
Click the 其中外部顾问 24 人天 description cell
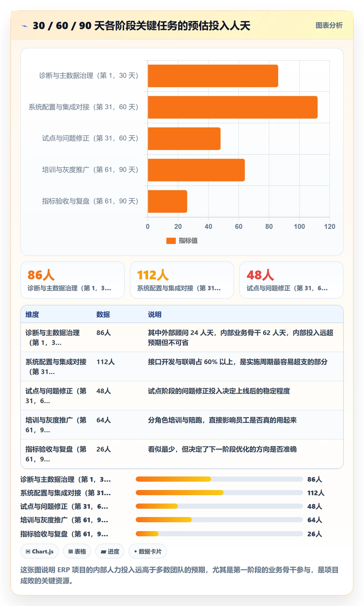pos(240,338)
